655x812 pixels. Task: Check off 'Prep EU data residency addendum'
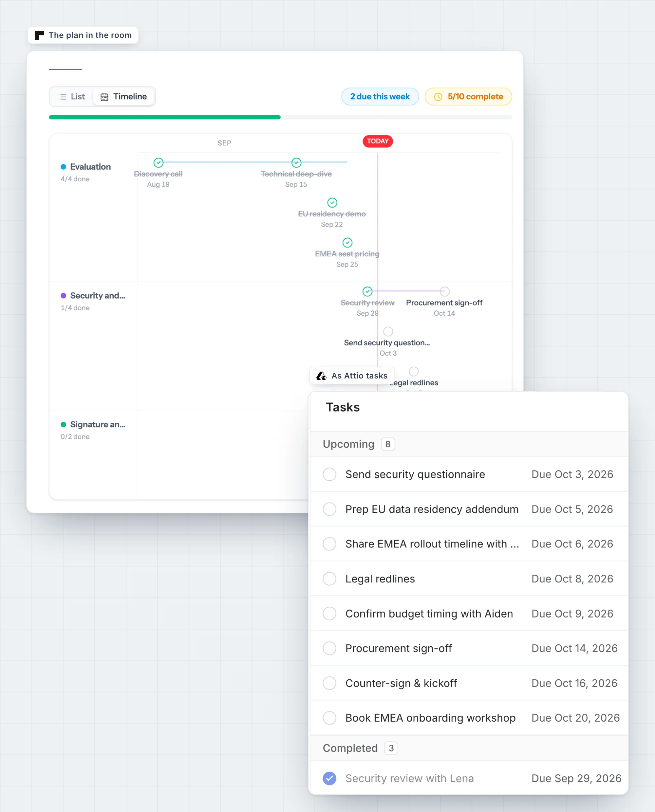[x=329, y=509]
